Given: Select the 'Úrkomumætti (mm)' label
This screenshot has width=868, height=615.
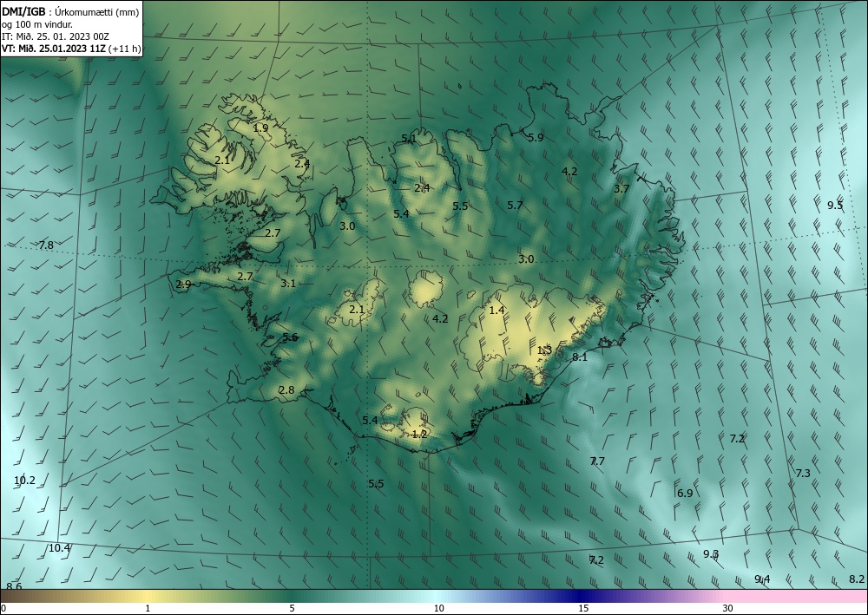Looking at the screenshot, I should click(97, 13).
